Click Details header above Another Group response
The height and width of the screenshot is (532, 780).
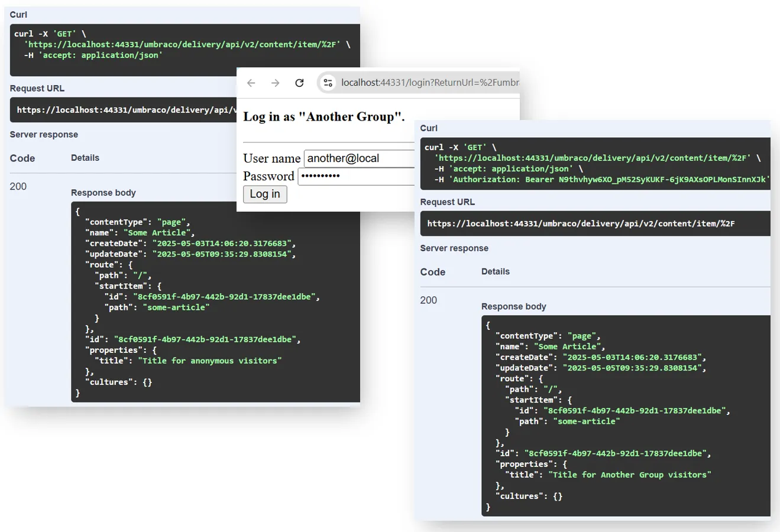495,271
